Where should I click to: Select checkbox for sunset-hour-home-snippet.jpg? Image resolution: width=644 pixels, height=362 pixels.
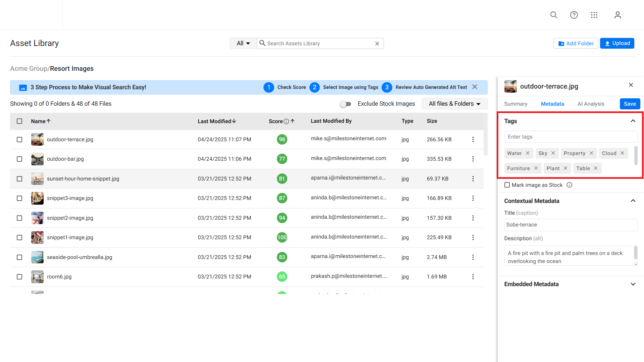click(19, 179)
